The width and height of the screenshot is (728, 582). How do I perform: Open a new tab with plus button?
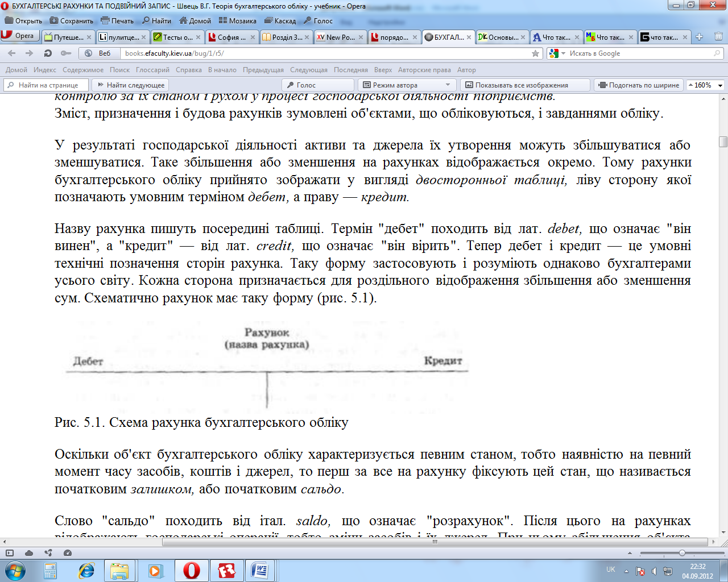(x=699, y=37)
